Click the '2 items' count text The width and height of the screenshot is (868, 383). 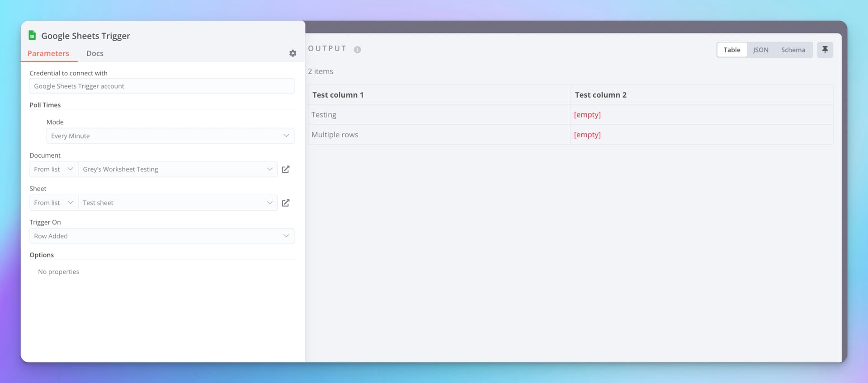click(321, 71)
